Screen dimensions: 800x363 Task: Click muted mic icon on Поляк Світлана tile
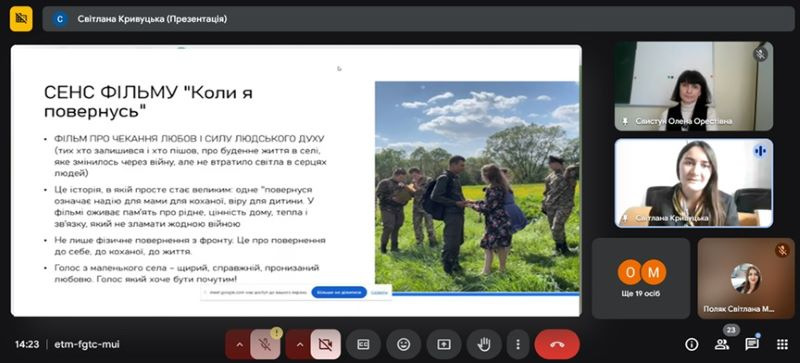782,250
